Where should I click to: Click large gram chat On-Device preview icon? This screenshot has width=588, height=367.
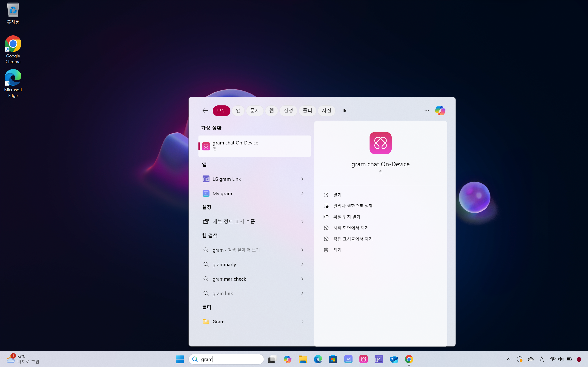(x=381, y=143)
